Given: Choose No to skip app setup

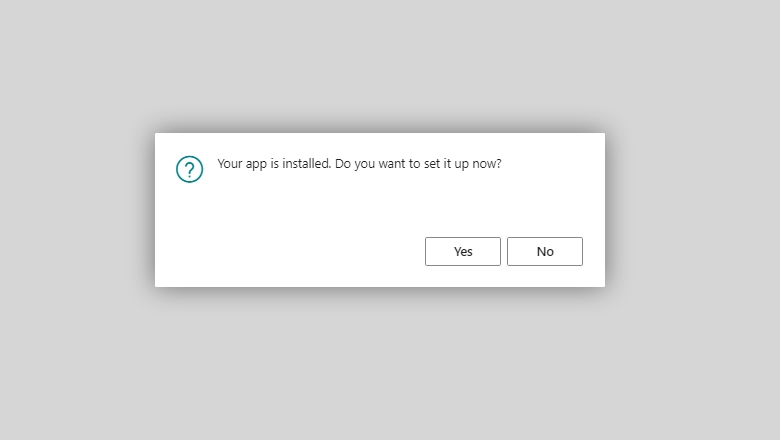Looking at the screenshot, I should click(x=545, y=252).
